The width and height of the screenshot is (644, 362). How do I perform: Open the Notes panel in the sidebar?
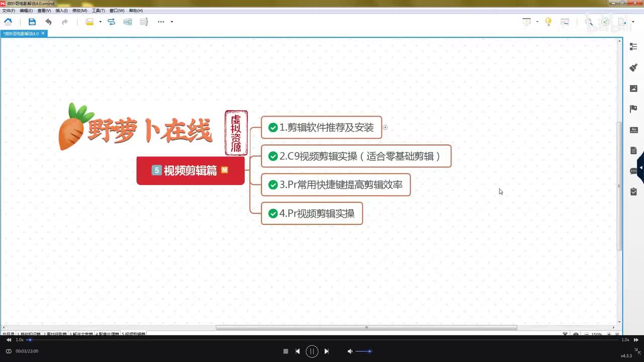[633, 150]
